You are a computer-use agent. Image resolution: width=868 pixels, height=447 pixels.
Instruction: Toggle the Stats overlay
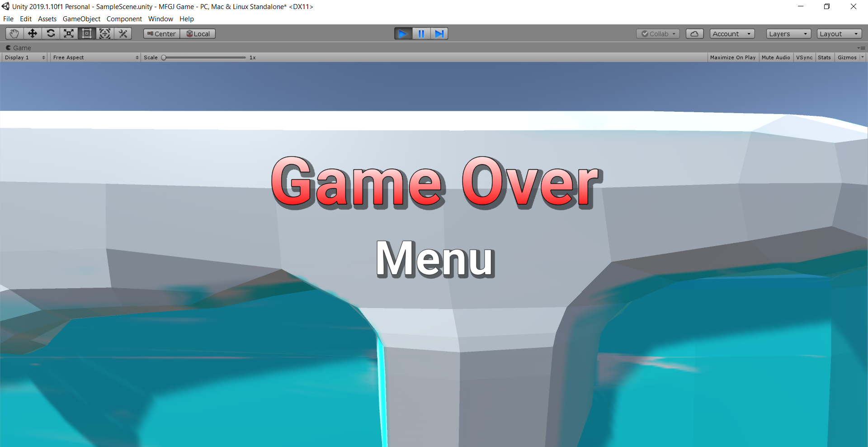[x=824, y=57]
